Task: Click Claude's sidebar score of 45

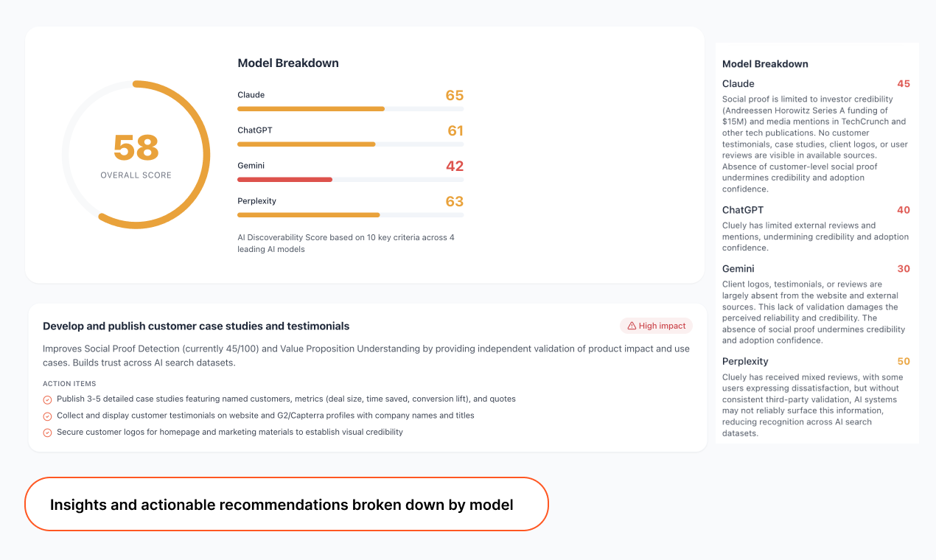Action: point(904,83)
